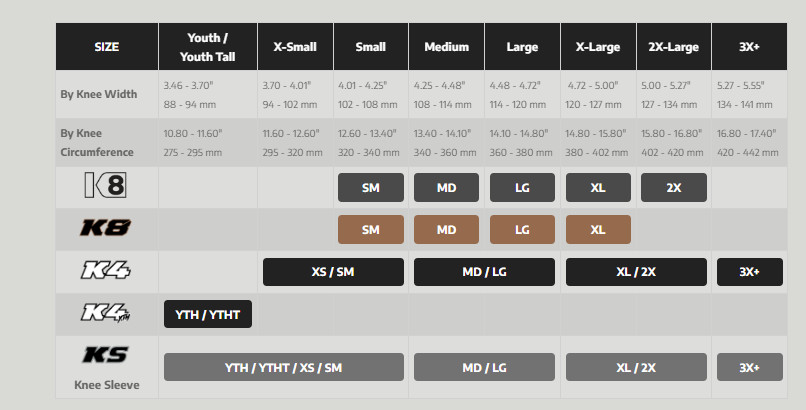Click the 14.80 - 15.80" circumference value
This screenshot has height=410, width=806.
point(596,133)
